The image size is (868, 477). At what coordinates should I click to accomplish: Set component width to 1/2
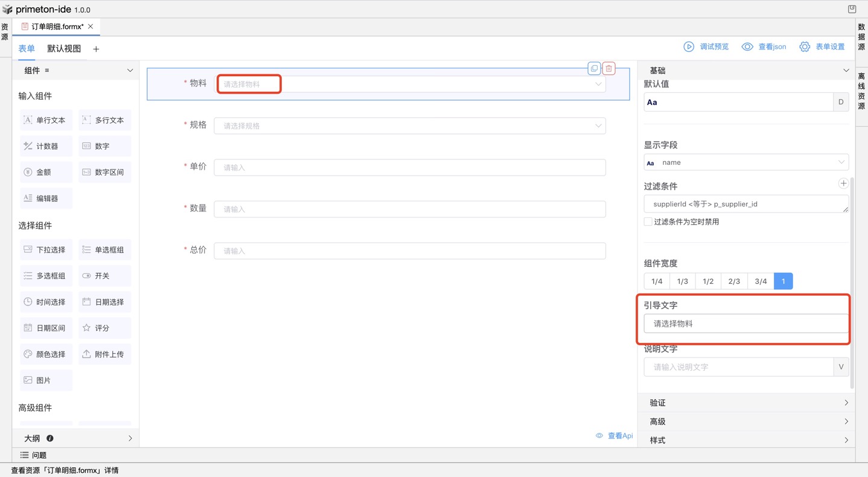point(708,281)
